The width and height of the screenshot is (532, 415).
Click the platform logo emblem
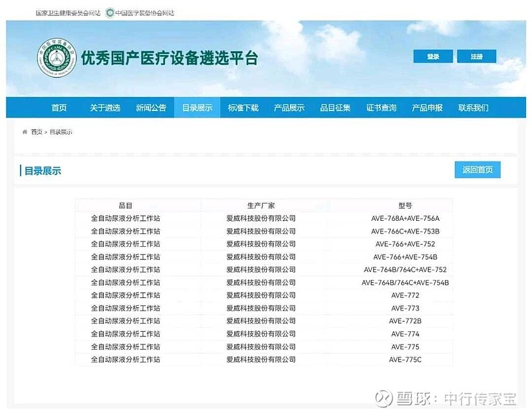tap(59, 57)
